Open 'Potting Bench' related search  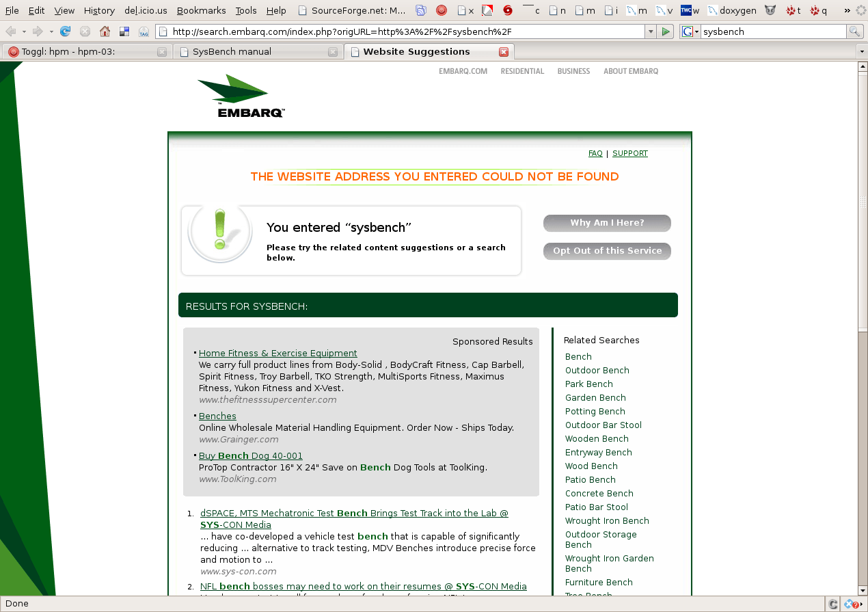point(595,412)
